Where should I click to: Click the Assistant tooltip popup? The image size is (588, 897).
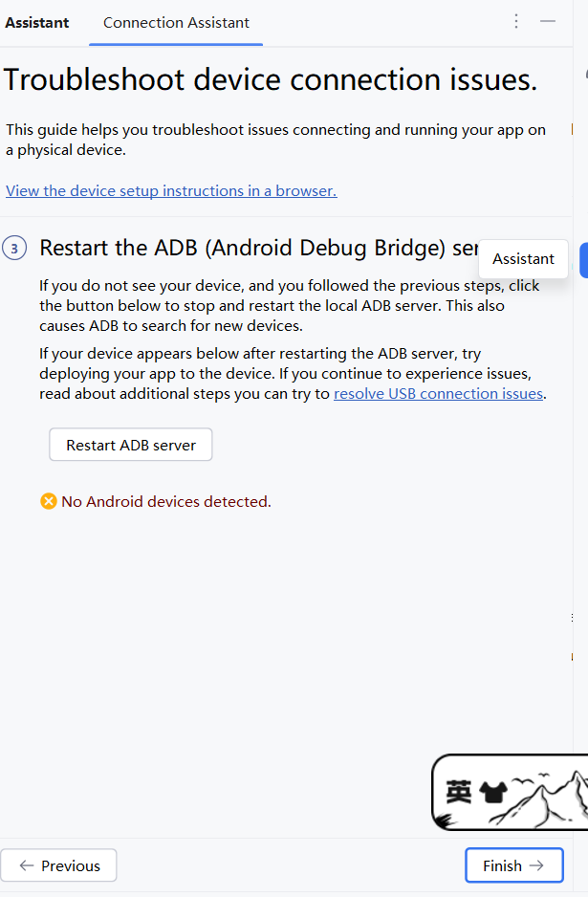[523, 258]
